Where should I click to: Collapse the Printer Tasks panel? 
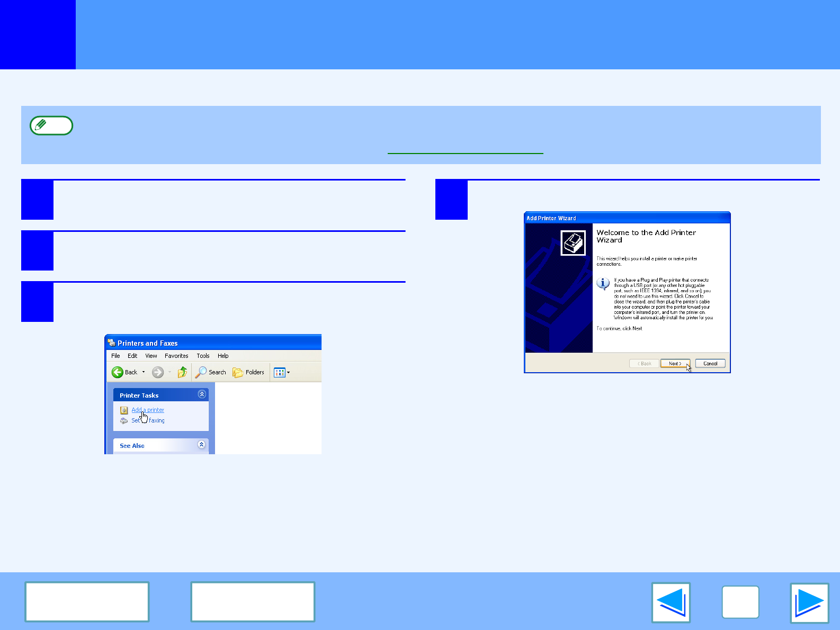202,394
